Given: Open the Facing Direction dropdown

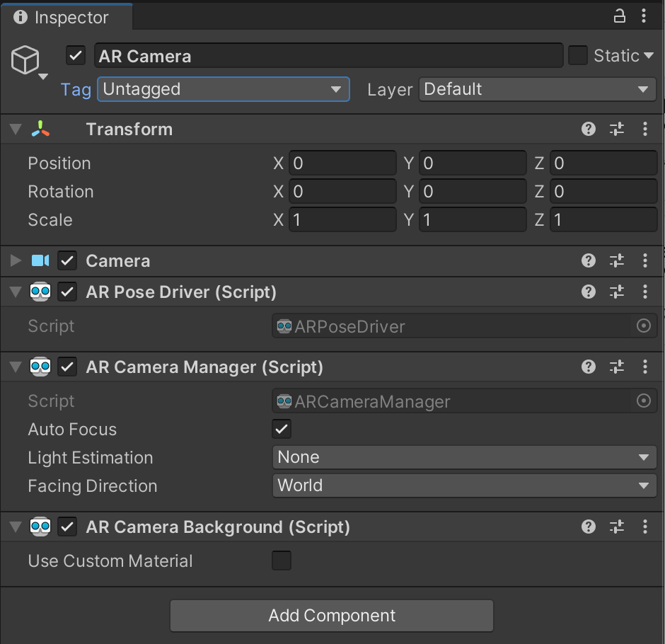Looking at the screenshot, I should (x=464, y=485).
